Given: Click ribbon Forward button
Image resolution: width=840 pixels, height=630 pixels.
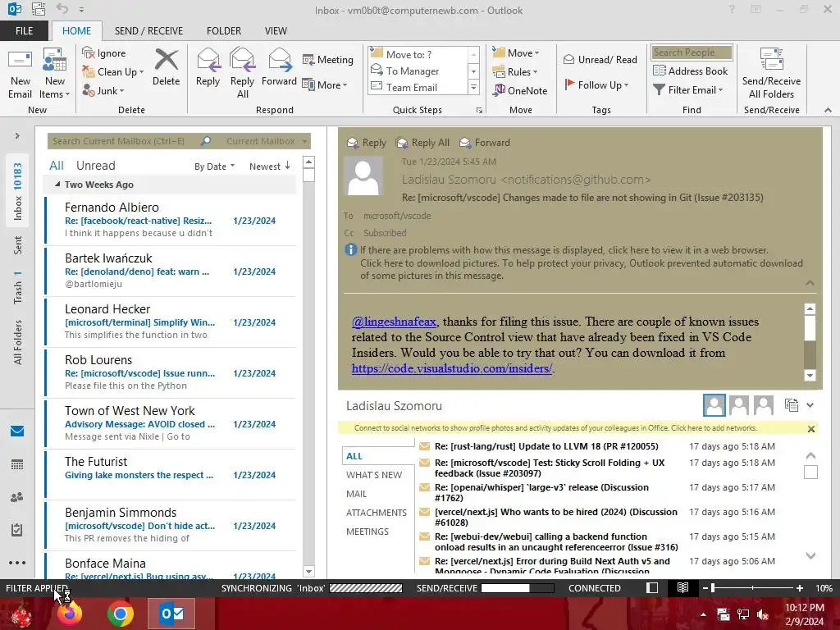Looking at the screenshot, I should (x=279, y=67).
